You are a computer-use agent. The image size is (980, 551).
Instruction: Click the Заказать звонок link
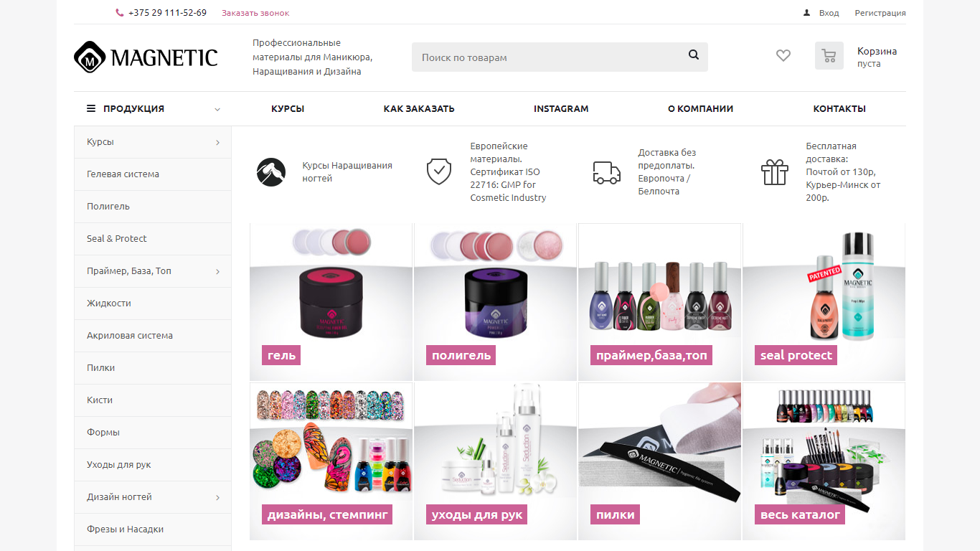click(255, 13)
